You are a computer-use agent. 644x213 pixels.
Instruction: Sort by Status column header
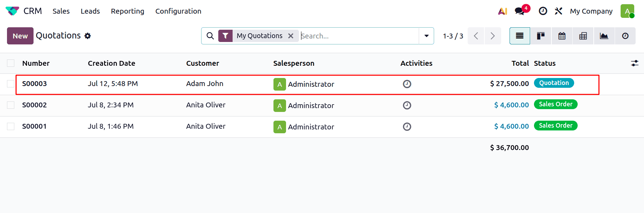click(544, 63)
